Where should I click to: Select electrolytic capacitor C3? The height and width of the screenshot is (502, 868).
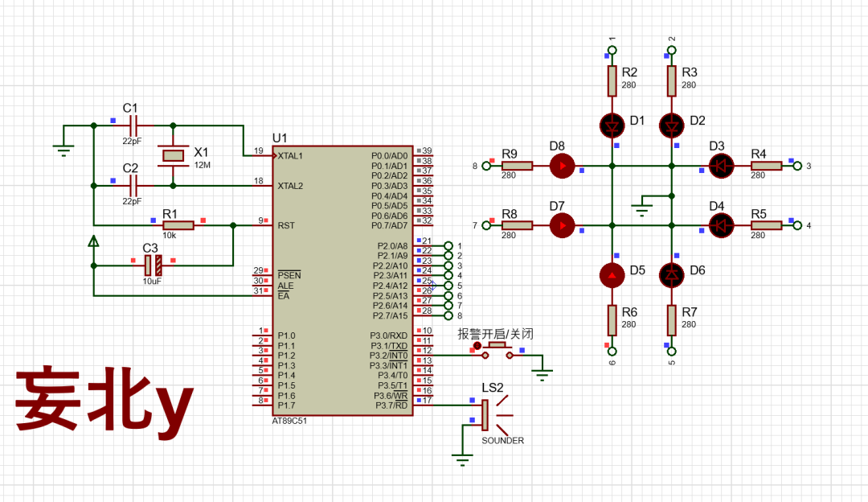154,266
